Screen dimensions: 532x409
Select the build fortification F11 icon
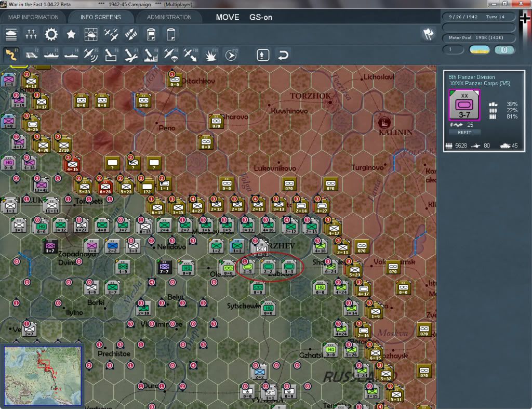211,55
